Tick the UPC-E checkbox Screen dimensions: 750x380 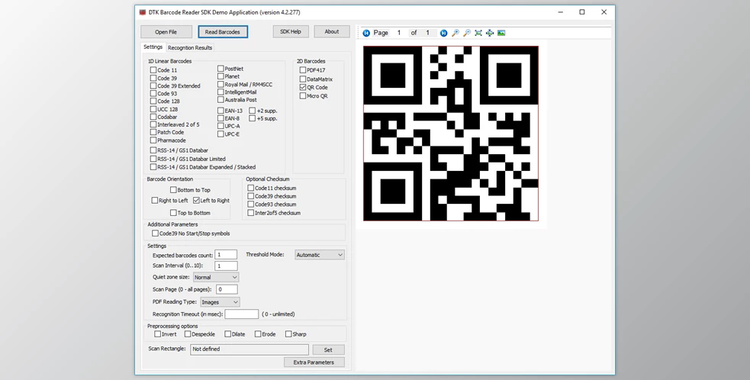click(221, 134)
